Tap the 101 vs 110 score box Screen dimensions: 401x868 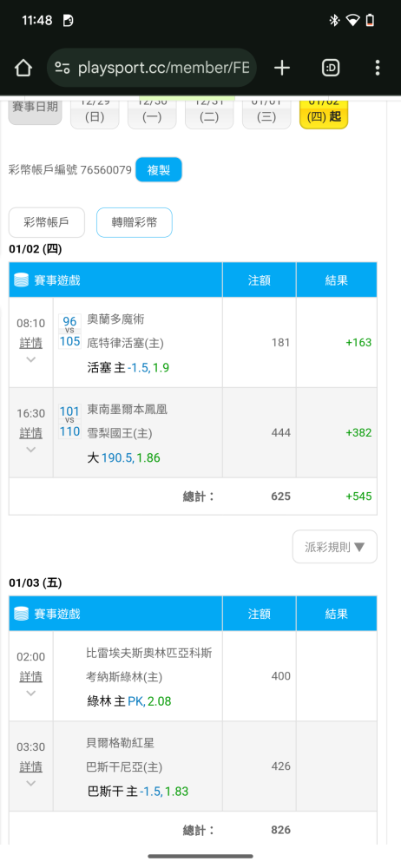(x=69, y=421)
